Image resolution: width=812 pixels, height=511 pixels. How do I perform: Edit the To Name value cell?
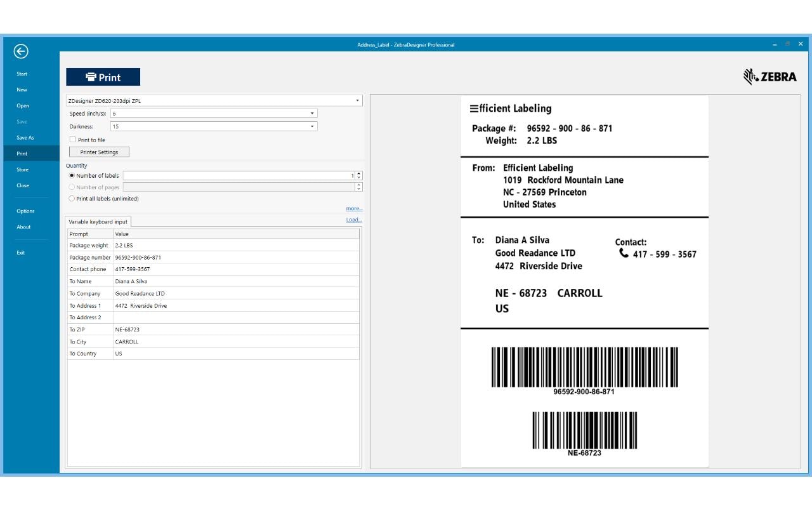[236, 281]
